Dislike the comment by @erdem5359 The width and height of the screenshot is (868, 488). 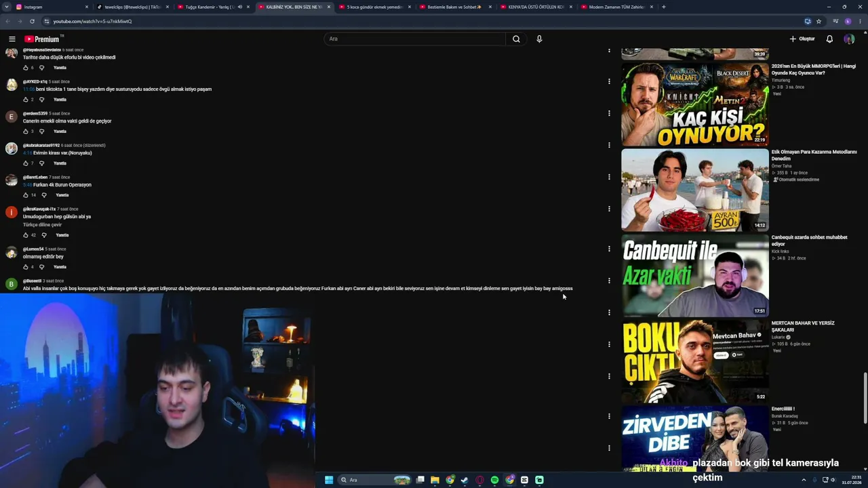[x=41, y=131]
